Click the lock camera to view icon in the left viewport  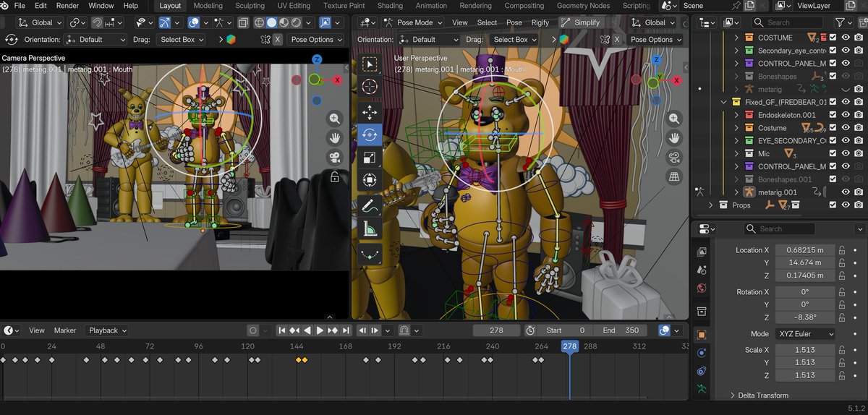pos(334,176)
